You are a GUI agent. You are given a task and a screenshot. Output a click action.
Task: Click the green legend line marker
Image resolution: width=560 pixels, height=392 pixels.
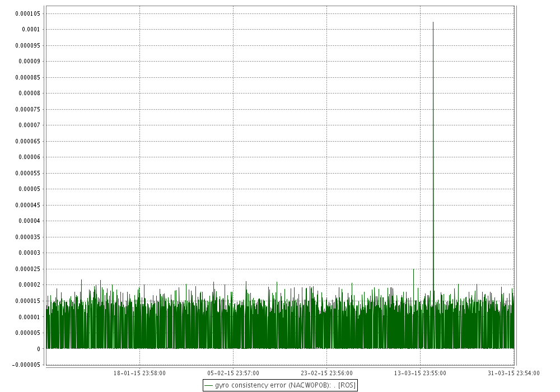pyautogui.click(x=208, y=386)
